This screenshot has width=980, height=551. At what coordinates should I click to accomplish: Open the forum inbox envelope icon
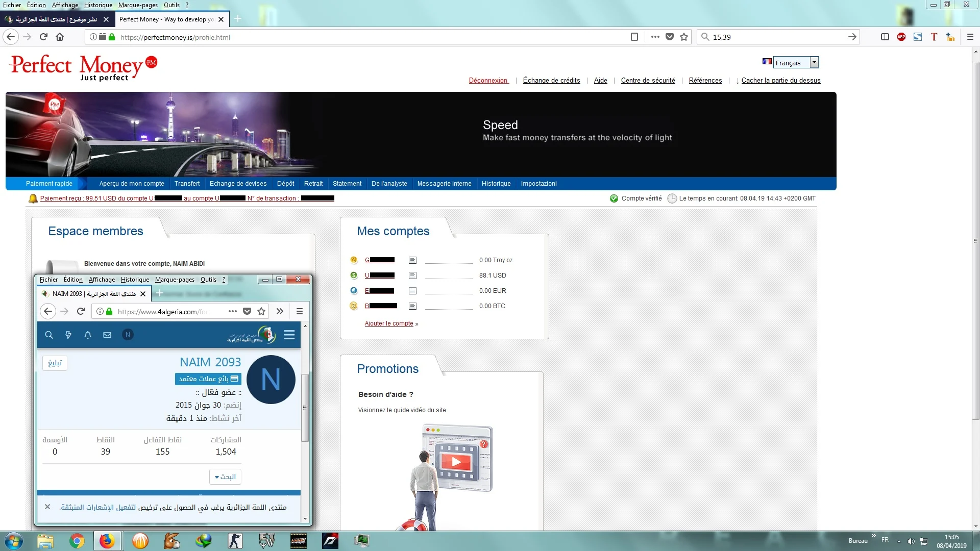pos(107,335)
